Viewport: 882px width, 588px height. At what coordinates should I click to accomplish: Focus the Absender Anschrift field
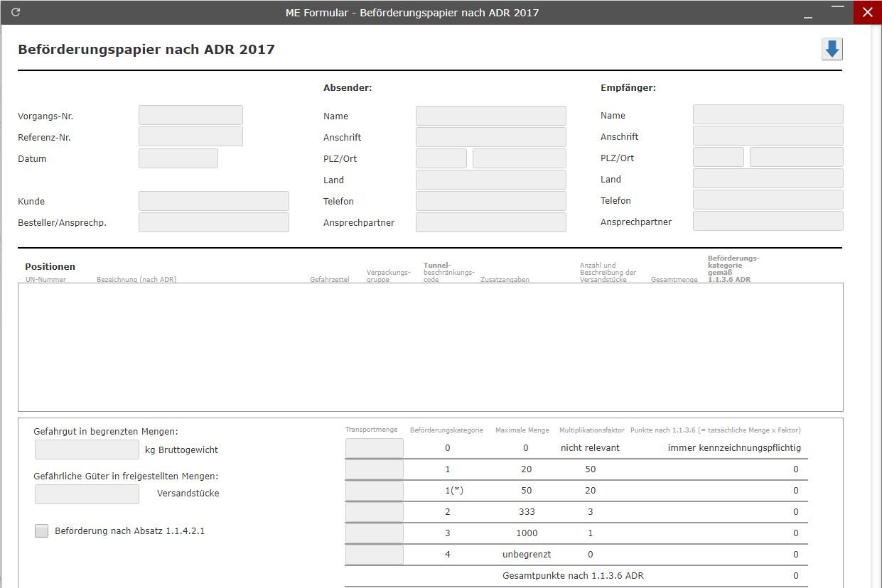[490, 137]
